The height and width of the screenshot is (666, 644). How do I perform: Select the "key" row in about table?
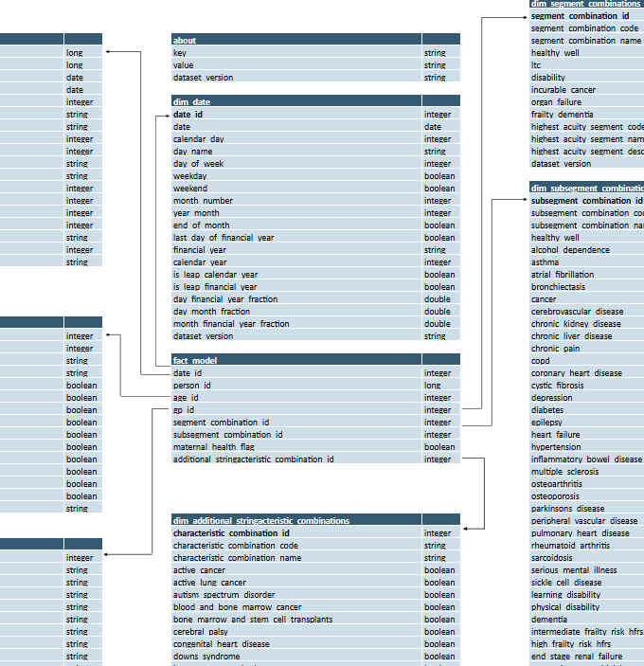[180, 53]
